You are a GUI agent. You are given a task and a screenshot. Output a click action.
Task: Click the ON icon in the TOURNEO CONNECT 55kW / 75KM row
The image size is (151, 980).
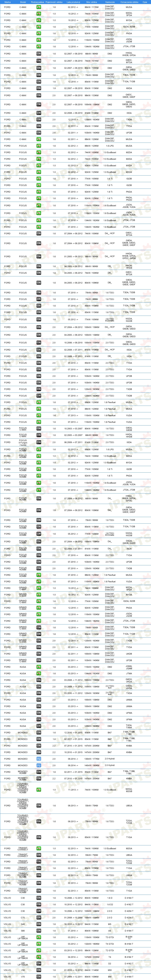click(39, 805)
